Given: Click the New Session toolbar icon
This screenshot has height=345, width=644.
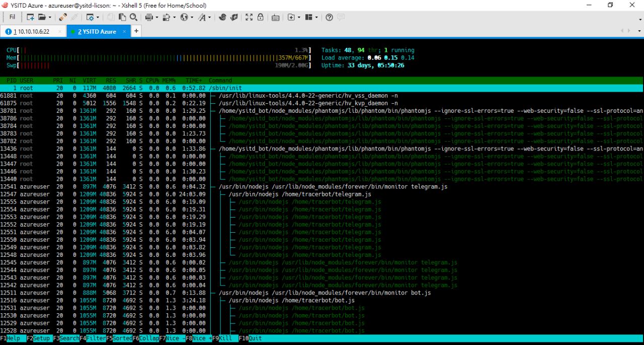Looking at the screenshot, I should pyautogui.click(x=30, y=17).
